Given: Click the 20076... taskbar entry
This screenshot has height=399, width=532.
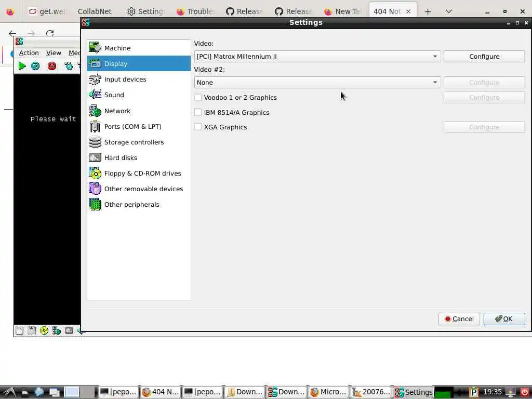Looking at the screenshot, I should point(370,392).
